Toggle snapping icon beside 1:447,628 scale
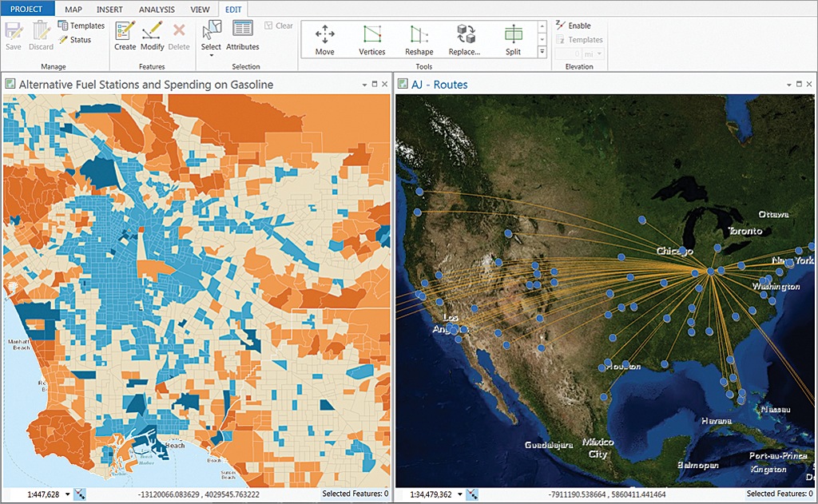 coord(80,494)
